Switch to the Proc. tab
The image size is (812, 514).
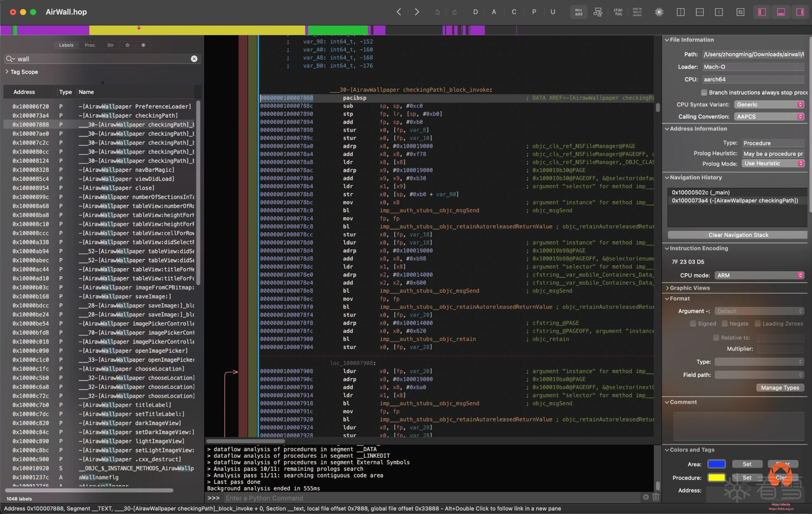click(90, 45)
